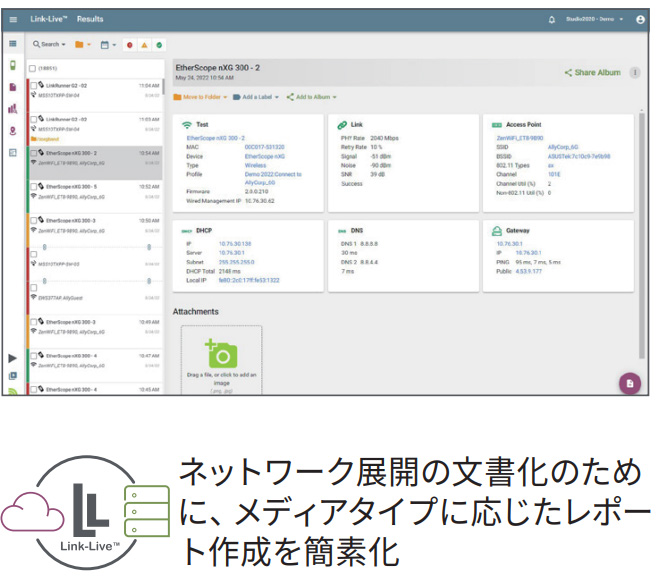658x586 pixels.
Task: Click the Gateway 10.76.30.1 heading link
Action: (x=509, y=244)
